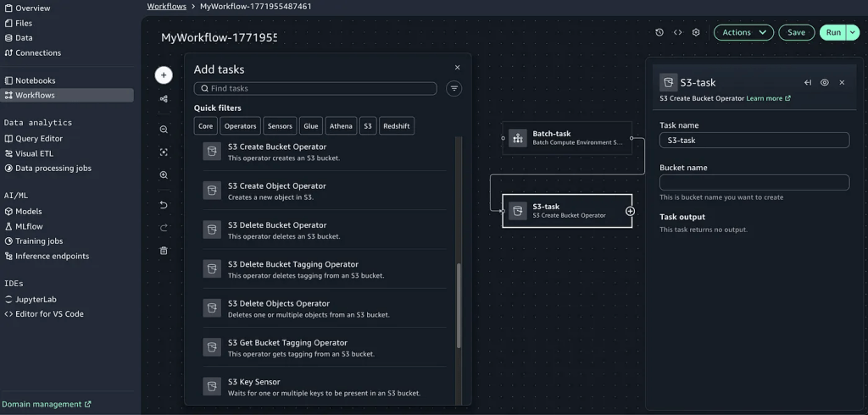Click the trash delete icon
This screenshot has height=415, width=868.
pos(164,251)
